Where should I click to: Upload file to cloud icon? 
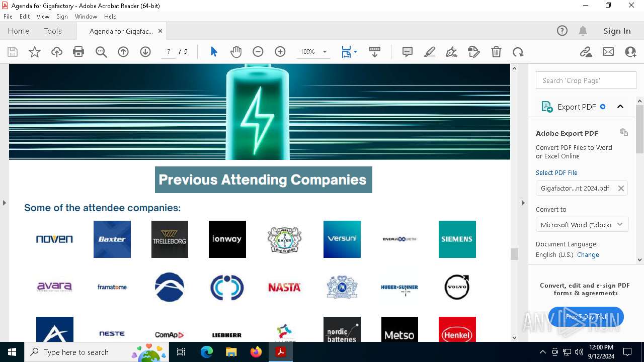[x=57, y=52]
